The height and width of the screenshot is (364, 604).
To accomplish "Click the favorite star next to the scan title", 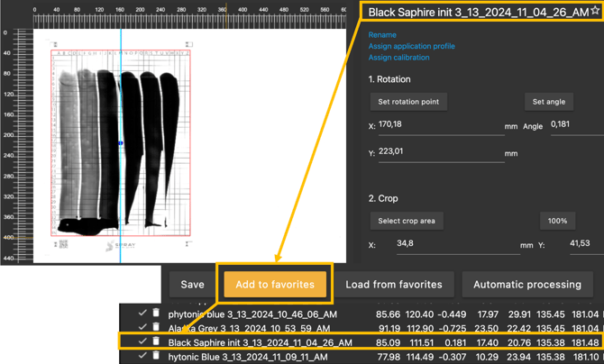I will [x=594, y=11].
